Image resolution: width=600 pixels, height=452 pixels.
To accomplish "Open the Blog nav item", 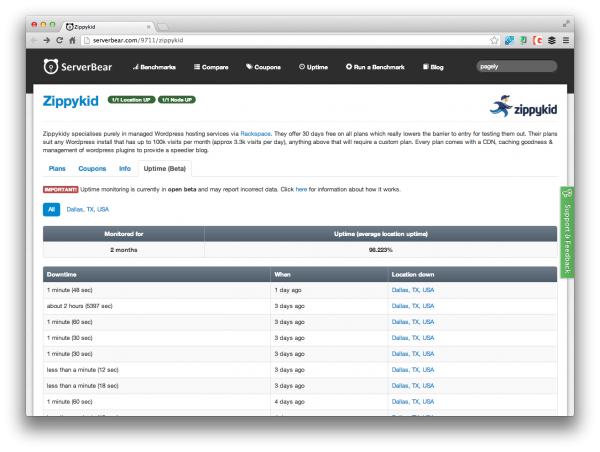I will tap(433, 67).
